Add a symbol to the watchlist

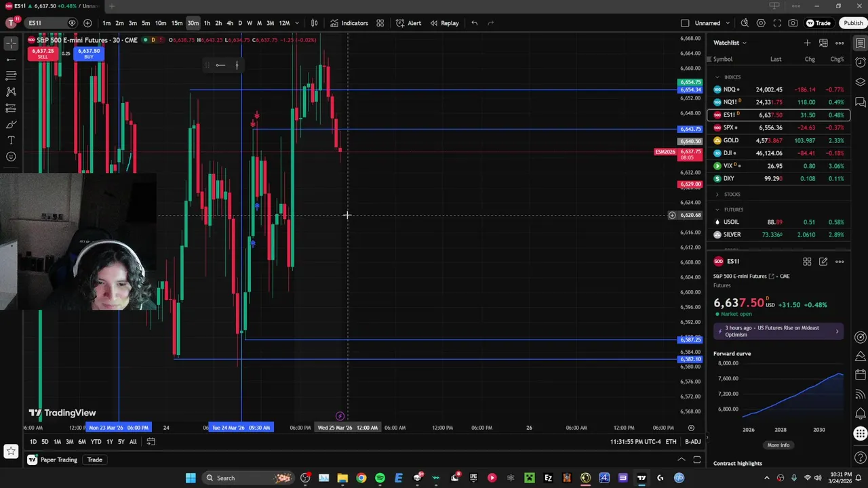(807, 43)
